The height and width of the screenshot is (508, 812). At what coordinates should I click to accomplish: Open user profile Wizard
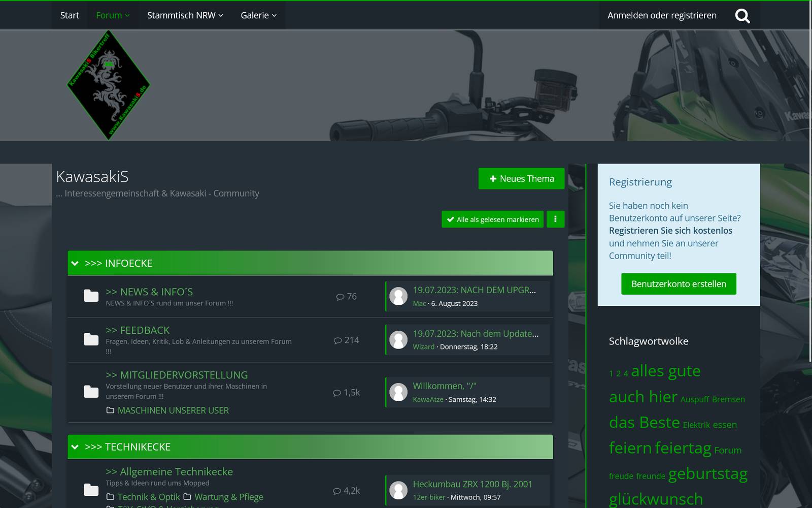click(424, 346)
